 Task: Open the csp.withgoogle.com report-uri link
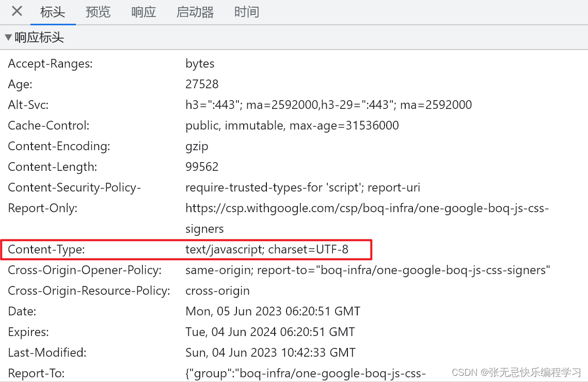(x=367, y=208)
